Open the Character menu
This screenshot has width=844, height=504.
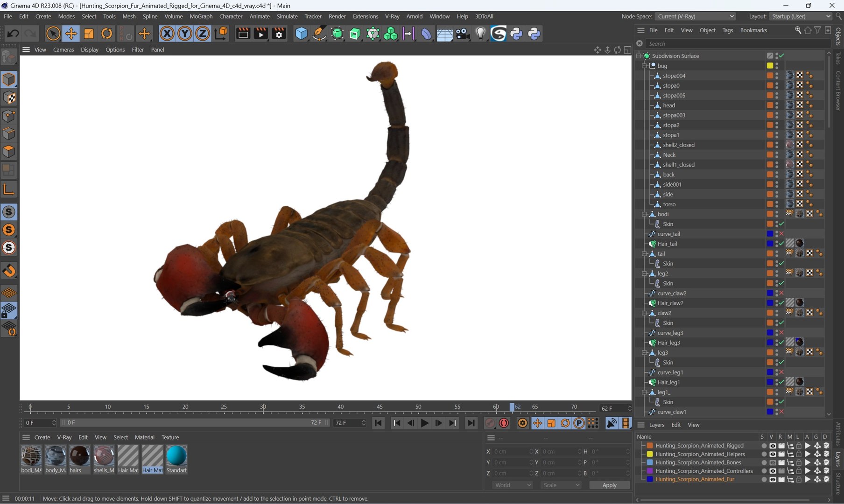231,16
